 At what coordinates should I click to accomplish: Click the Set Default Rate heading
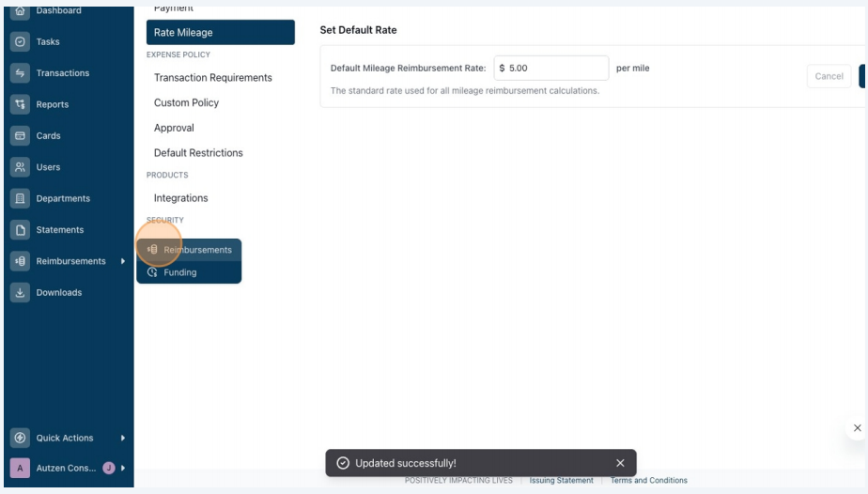[x=358, y=30]
